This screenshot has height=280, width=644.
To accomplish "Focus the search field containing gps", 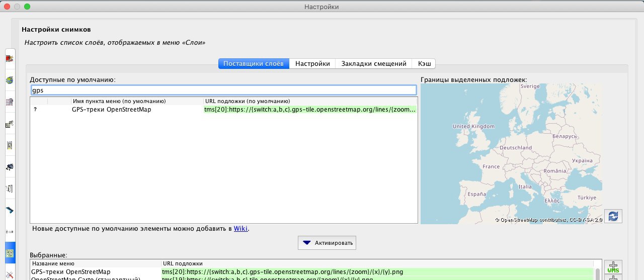I will tap(223, 90).
